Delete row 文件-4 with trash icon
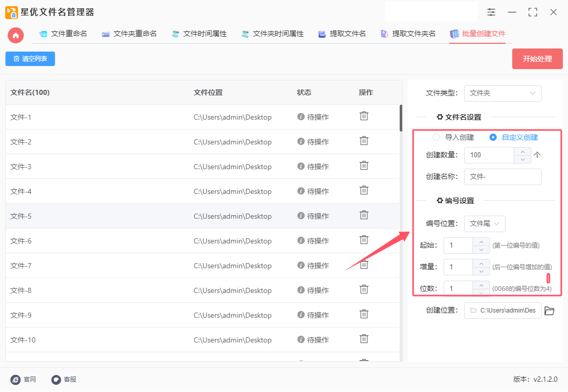The height and width of the screenshot is (392, 568). pyautogui.click(x=364, y=190)
